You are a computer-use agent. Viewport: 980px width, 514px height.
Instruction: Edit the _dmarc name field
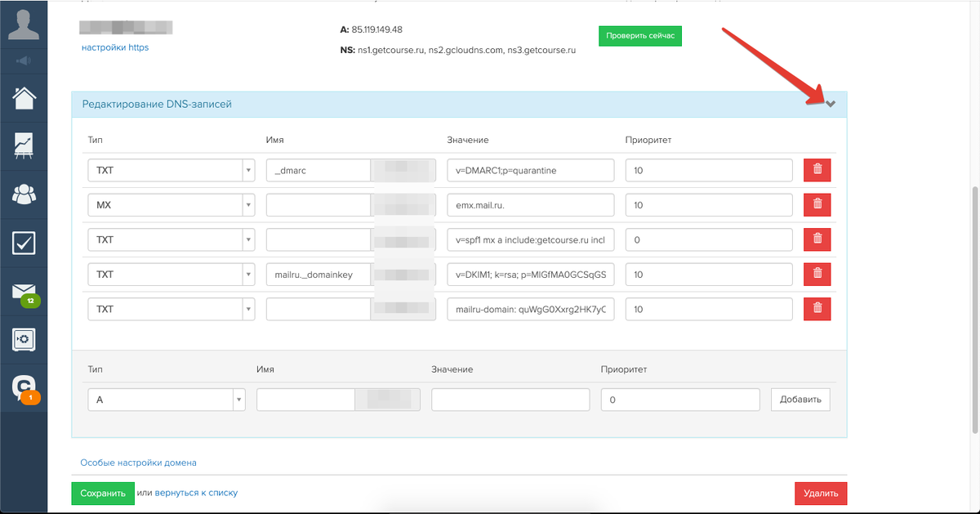tap(318, 170)
